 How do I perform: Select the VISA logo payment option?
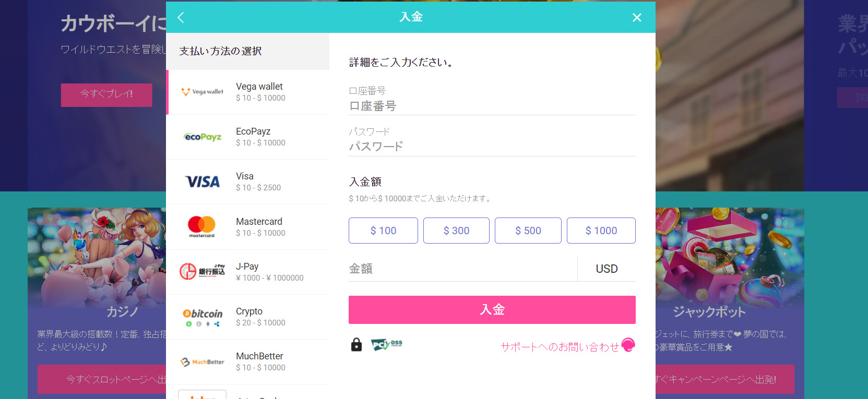point(203,182)
